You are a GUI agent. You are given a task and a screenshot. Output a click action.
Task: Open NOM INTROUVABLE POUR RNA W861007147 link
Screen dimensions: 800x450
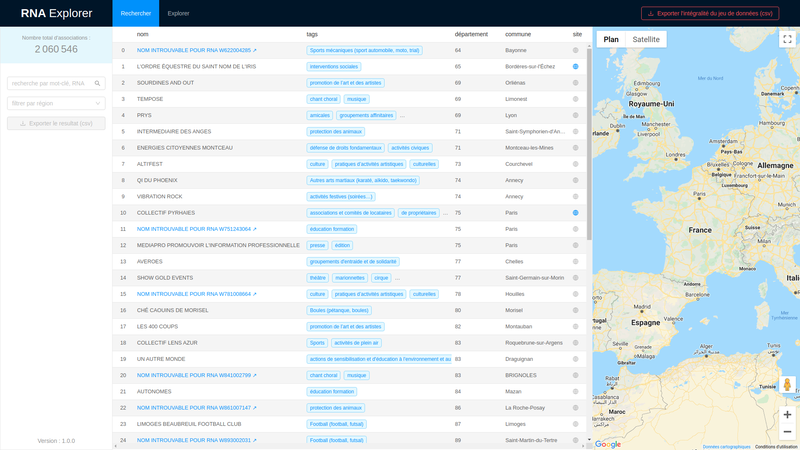coord(196,408)
